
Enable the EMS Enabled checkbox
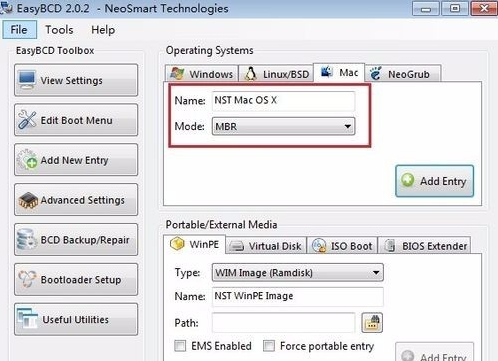click(180, 346)
